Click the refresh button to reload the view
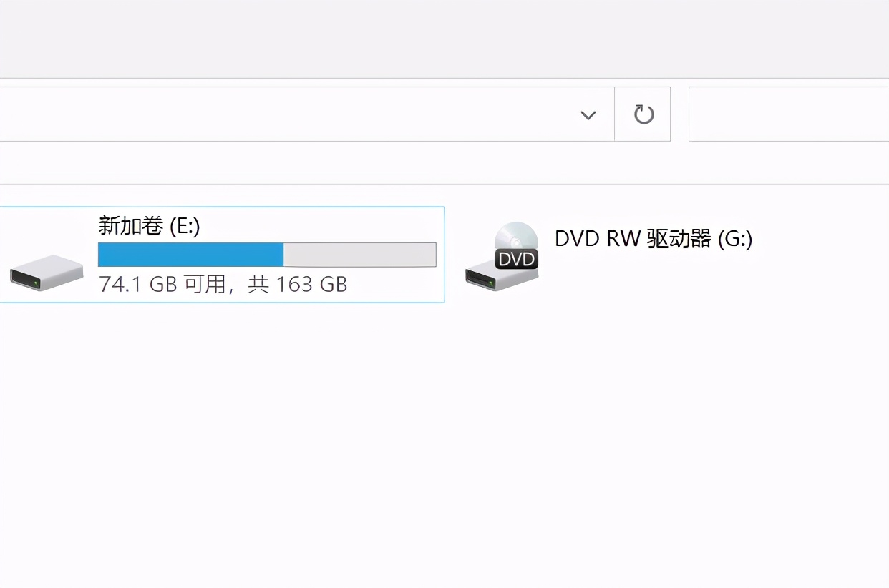Viewport: 889px width, 588px height. point(642,114)
